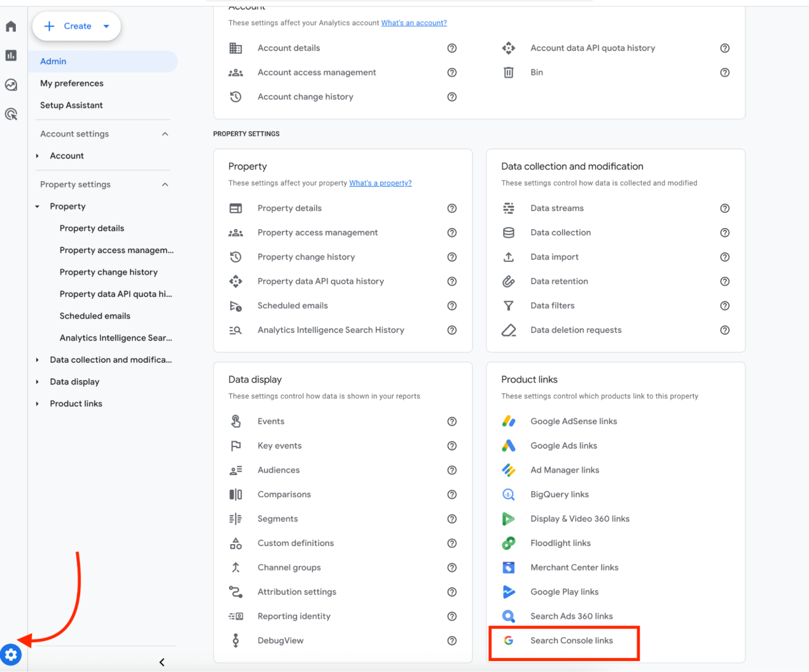809x672 pixels.
Task: Collapse the sidebar with the chevron at bottom
Action: [x=162, y=662]
